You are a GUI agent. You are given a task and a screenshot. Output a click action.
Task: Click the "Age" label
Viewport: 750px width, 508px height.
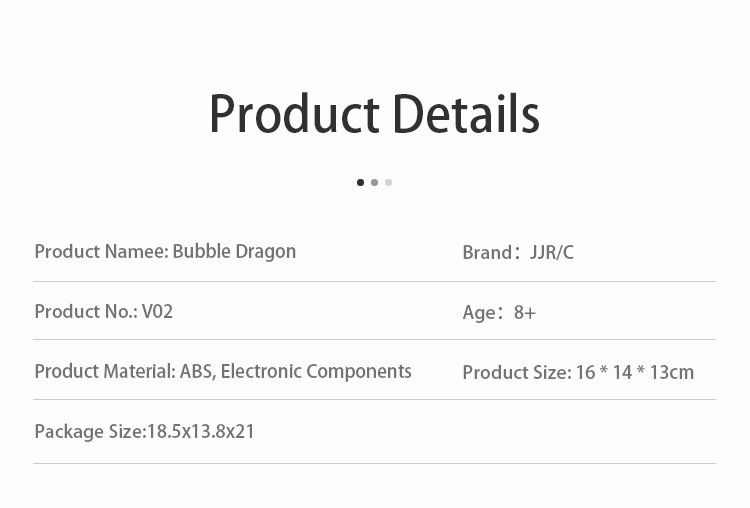[479, 312]
